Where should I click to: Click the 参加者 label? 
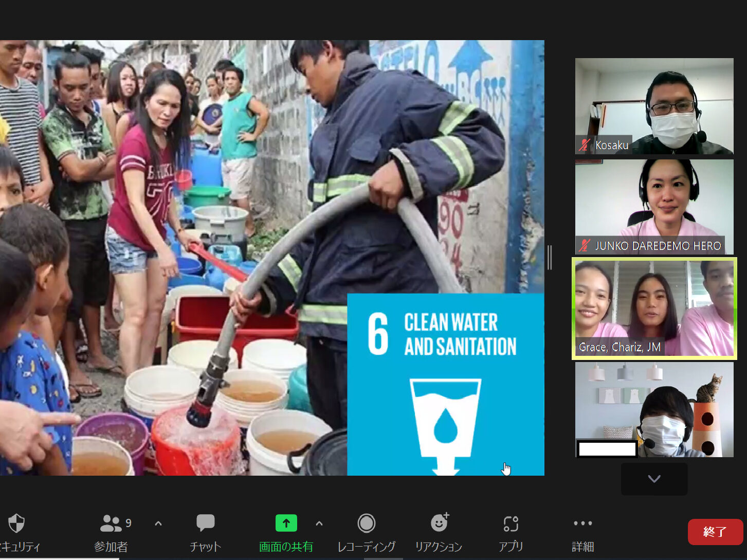tap(111, 547)
